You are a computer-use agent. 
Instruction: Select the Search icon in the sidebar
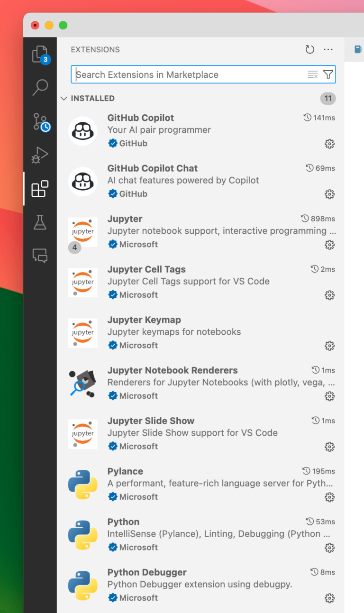pyautogui.click(x=40, y=88)
